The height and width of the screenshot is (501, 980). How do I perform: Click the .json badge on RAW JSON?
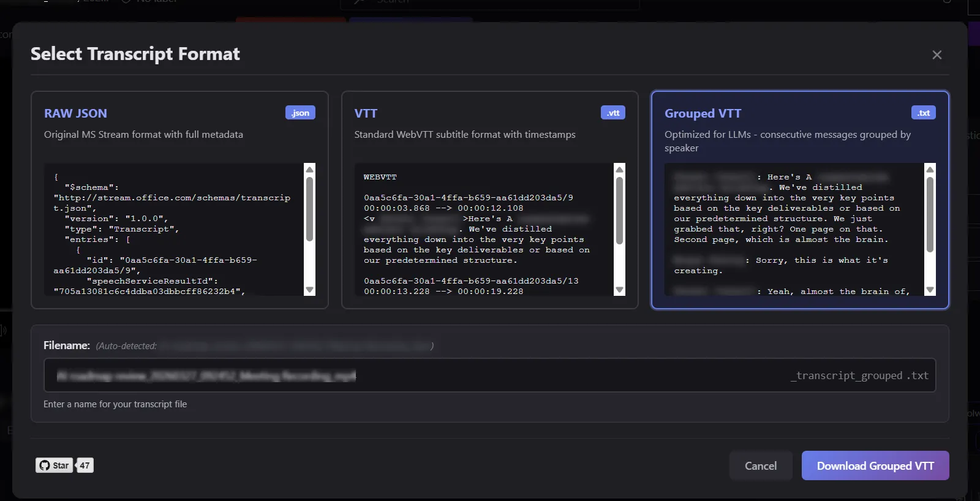tap(300, 113)
